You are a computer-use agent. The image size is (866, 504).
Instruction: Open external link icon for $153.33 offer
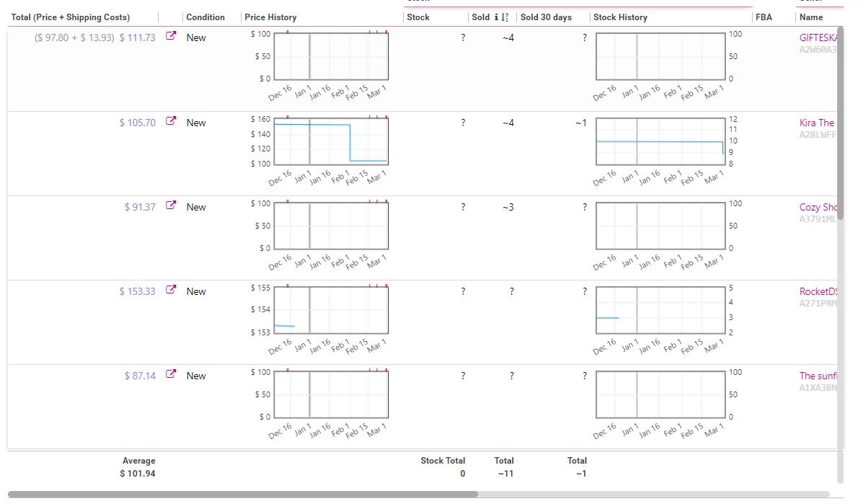(171, 290)
